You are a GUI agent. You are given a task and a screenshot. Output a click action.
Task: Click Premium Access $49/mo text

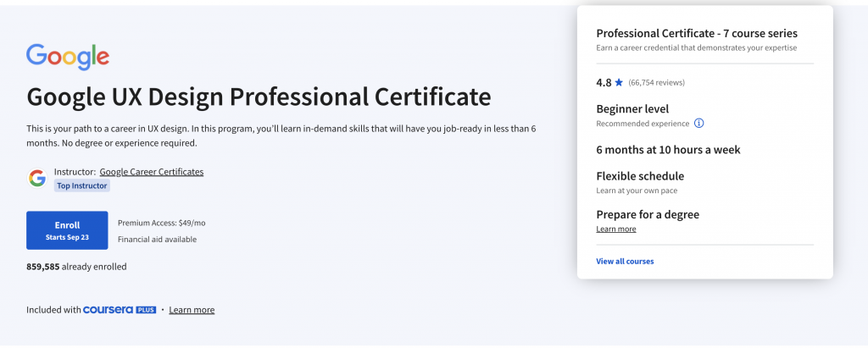click(x=162, y=223)
